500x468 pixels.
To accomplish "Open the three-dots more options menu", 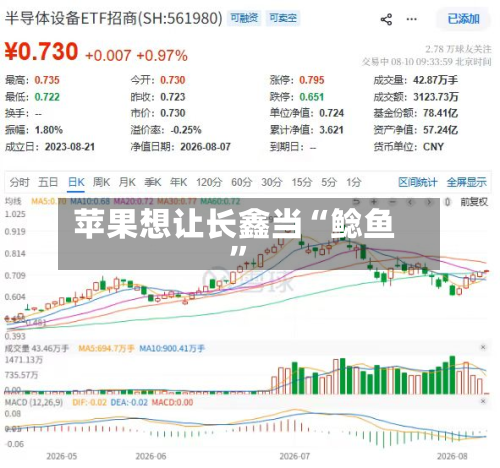I will pos(411,19).
